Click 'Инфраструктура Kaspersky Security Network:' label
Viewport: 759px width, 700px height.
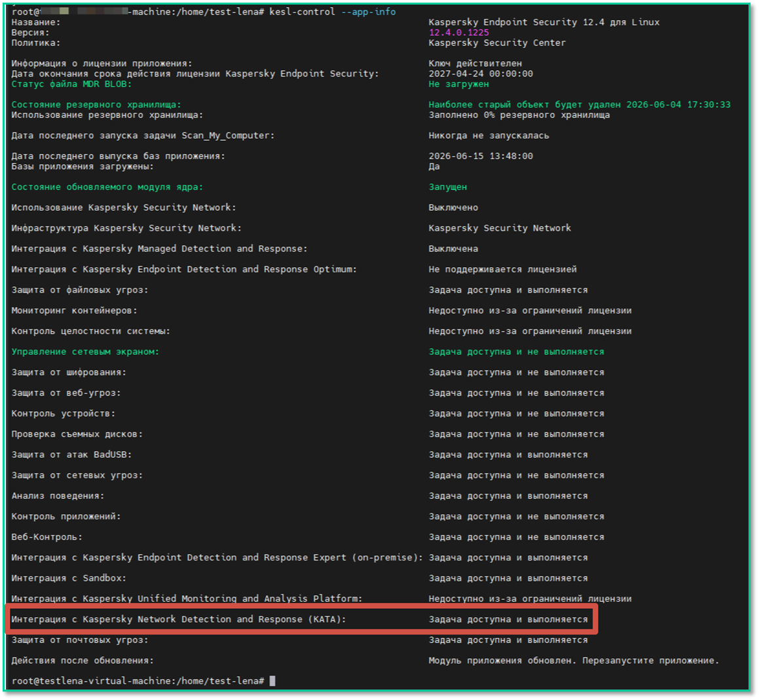[126, 228]
